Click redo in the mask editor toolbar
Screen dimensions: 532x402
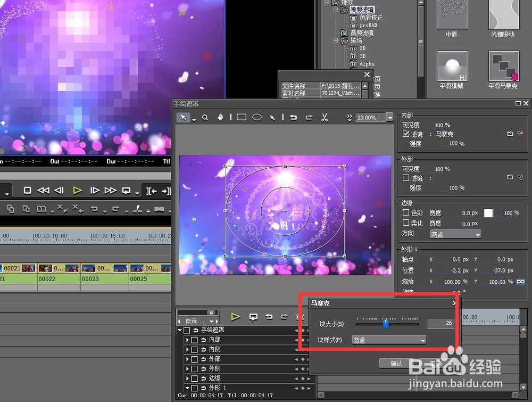[309, 118]
